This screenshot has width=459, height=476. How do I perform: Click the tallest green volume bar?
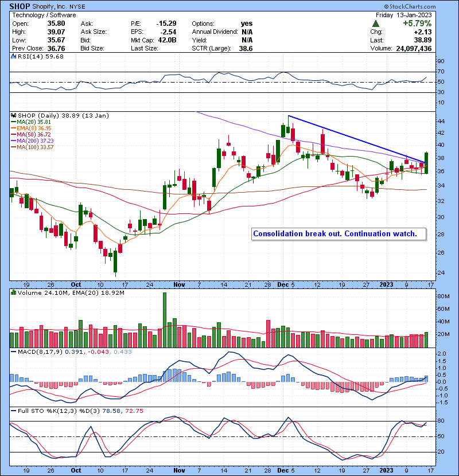tap(165, 320)
